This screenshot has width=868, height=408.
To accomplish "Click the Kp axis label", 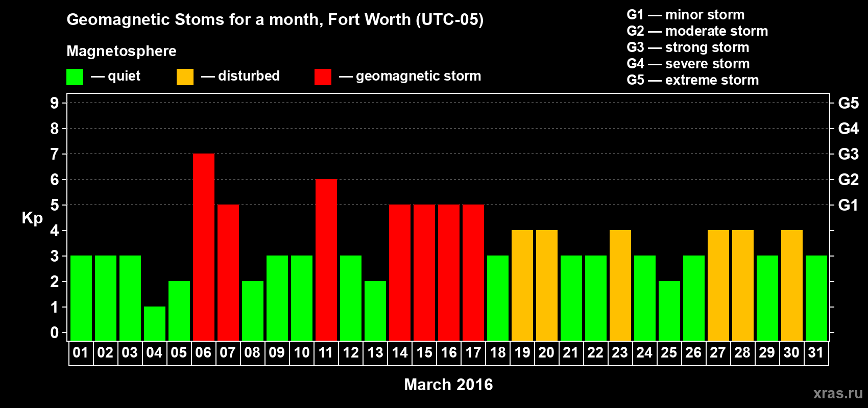I will (32, 218).
